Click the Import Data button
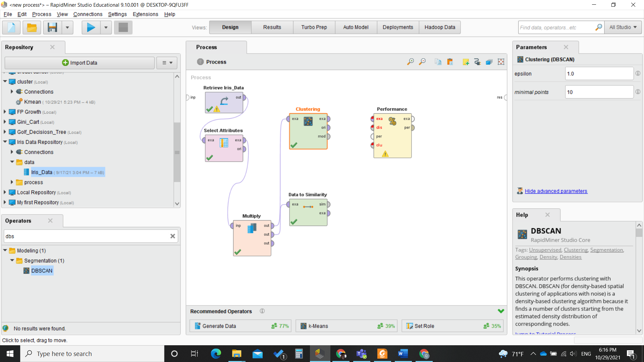Viewport: 644px width, 362px height. [79, 63]
